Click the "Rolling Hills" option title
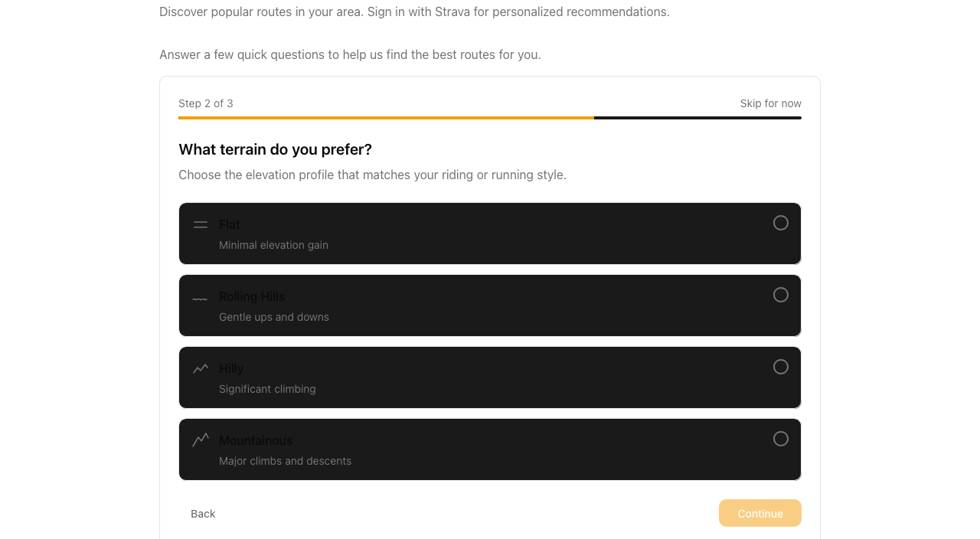 252,296
